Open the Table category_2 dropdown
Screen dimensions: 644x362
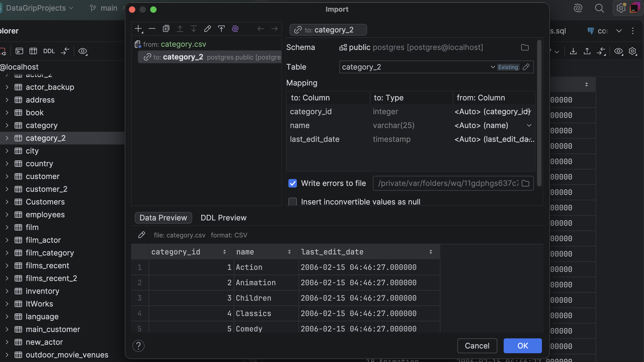coord(493,67)
